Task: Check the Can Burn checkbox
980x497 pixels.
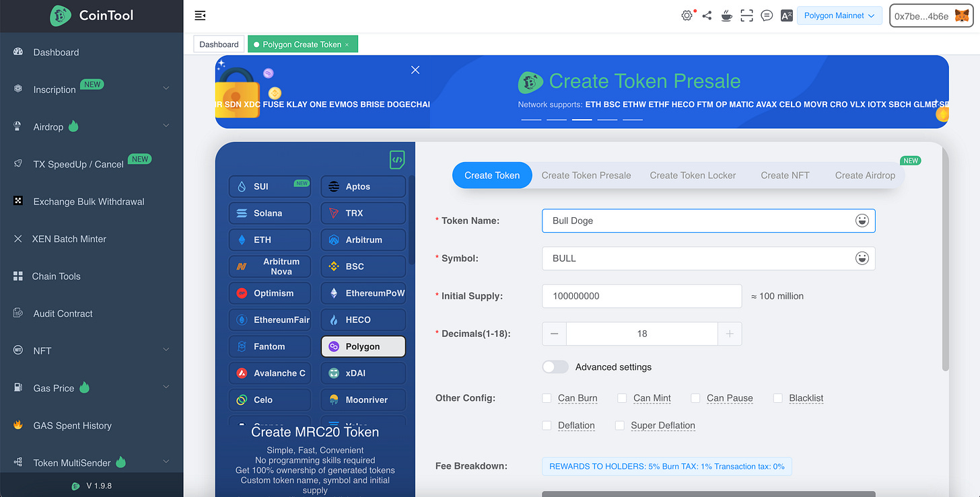Action: 547,398
